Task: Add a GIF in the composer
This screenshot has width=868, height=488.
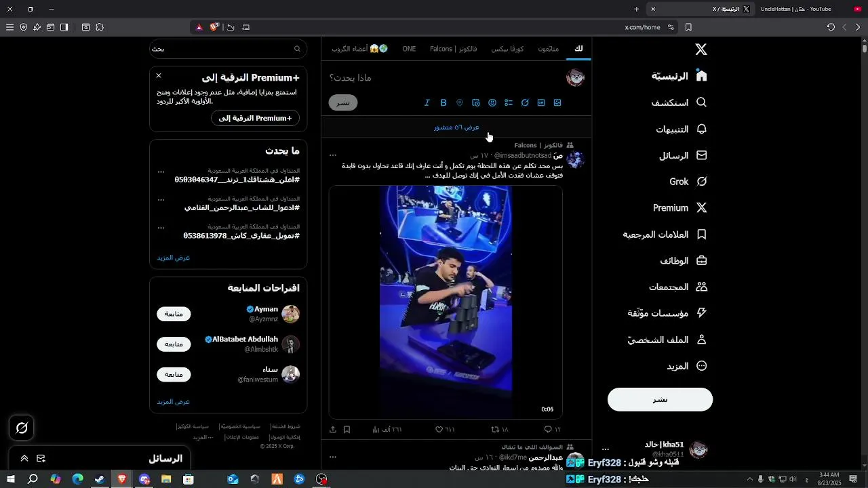Action: 541,103
